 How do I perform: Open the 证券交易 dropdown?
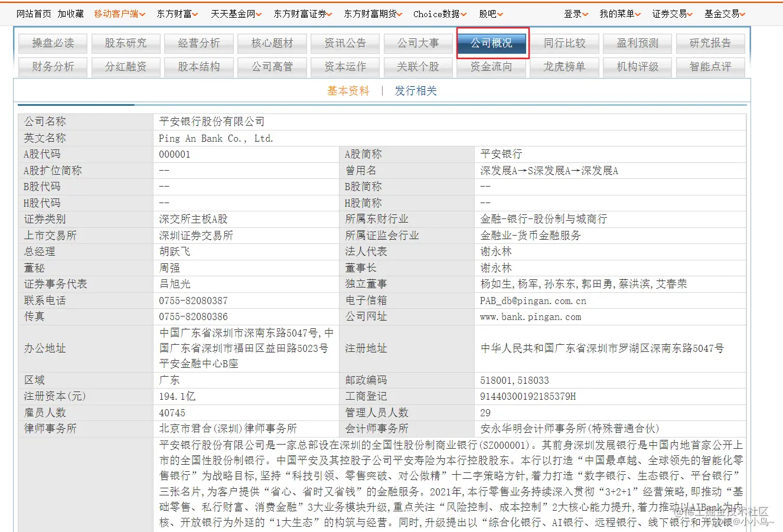(x=673, y=14)
